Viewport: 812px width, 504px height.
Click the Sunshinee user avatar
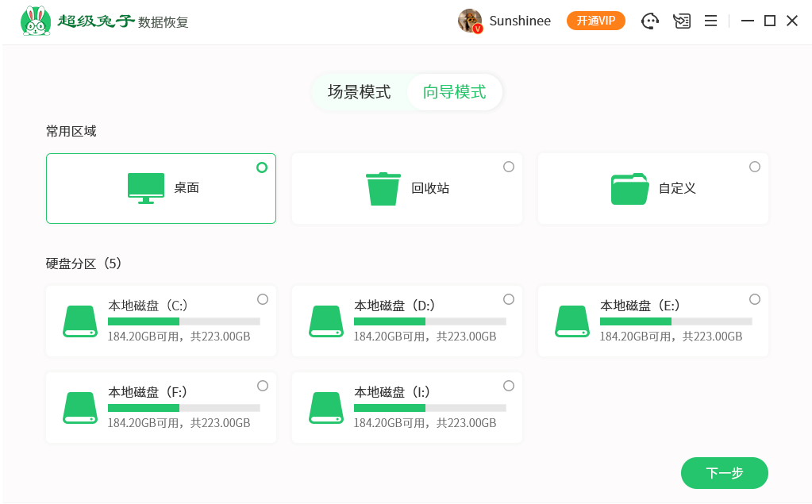[470, 21]
